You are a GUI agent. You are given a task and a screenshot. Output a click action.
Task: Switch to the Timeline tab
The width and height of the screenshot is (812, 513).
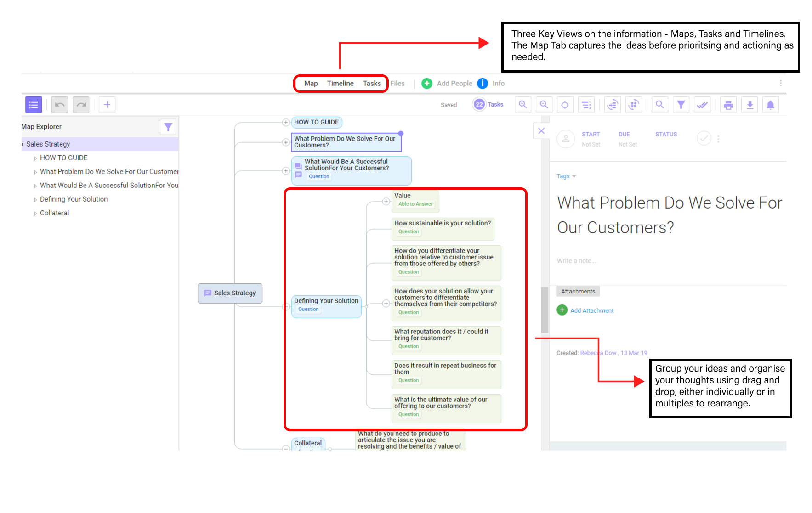[x=340, y=84]
